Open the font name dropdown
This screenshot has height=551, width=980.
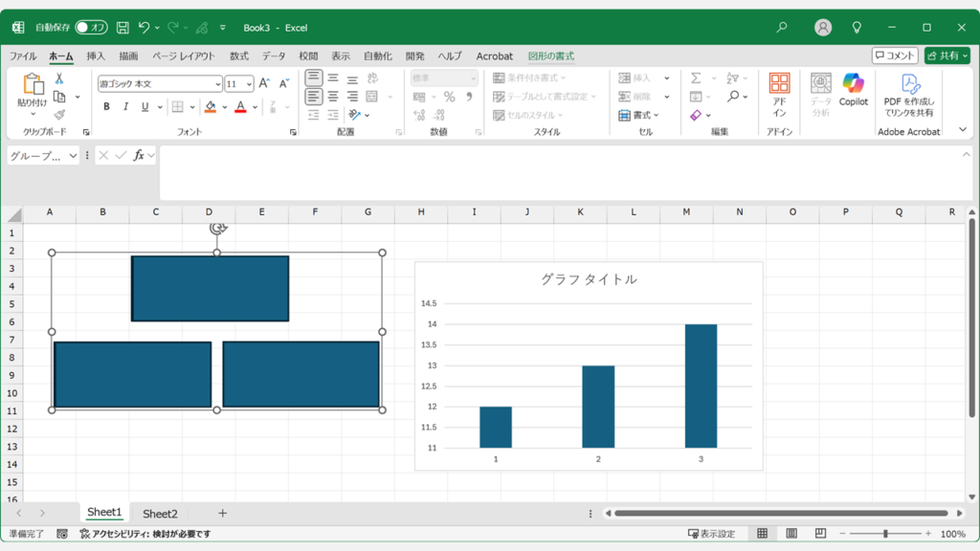tap(217, 84)
